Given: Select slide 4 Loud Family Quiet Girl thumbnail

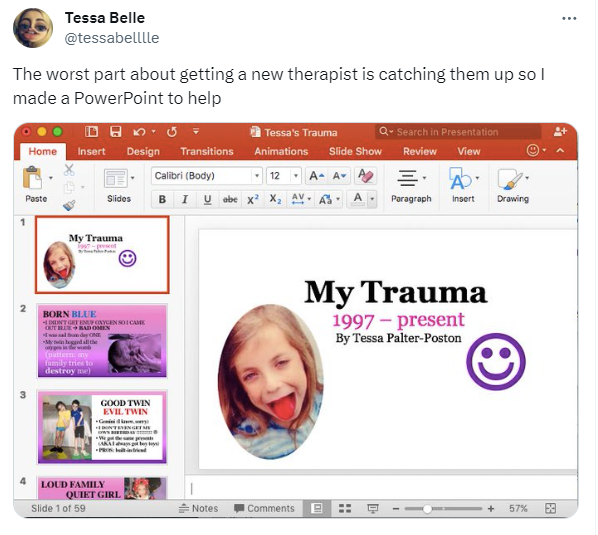Looking at the screenshot, I should [x=102, y=488].
